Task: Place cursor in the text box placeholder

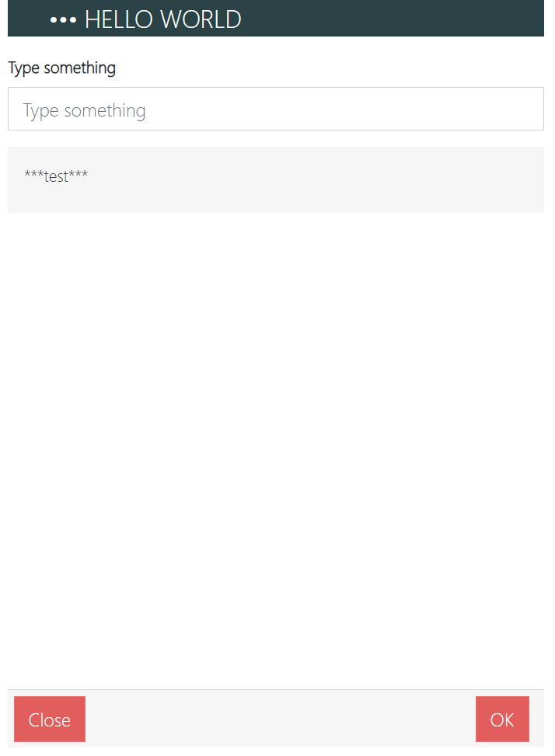Action: 84,110
